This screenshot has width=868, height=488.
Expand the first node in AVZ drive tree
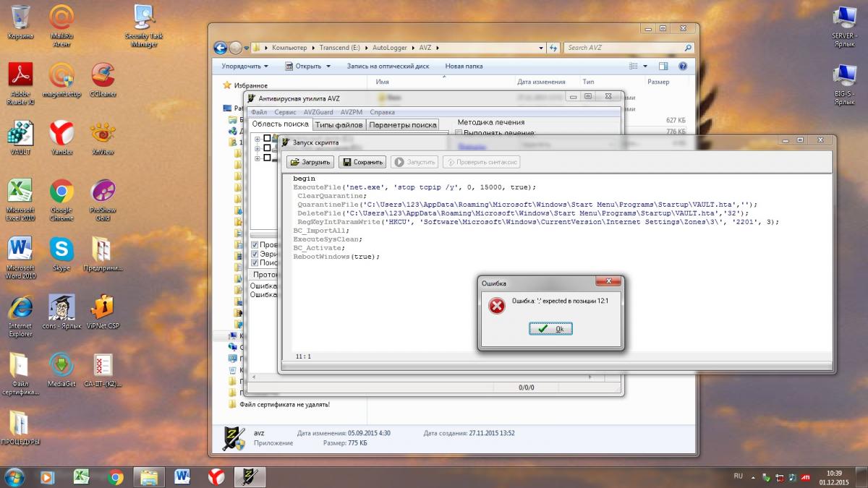coord(258,138)
